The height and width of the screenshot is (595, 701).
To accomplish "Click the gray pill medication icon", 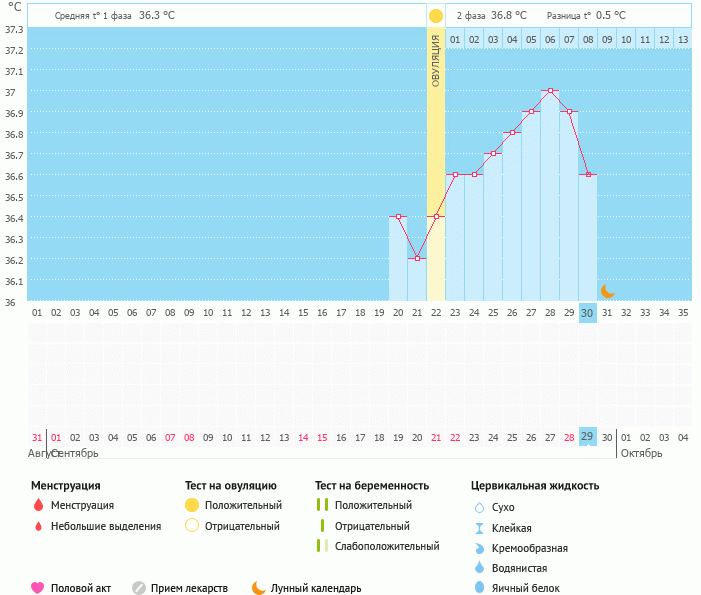I will [x=139, y=588].
